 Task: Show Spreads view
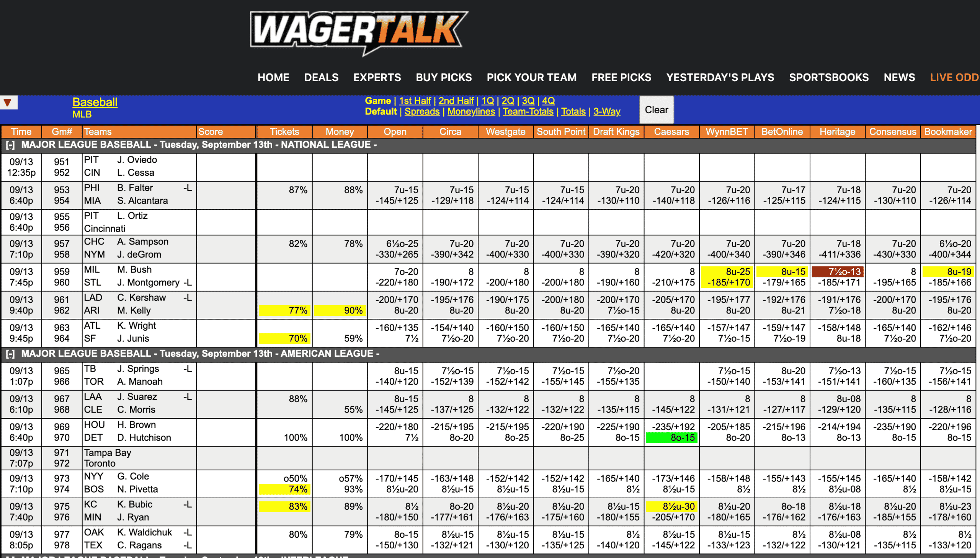(x=422, y=111)
